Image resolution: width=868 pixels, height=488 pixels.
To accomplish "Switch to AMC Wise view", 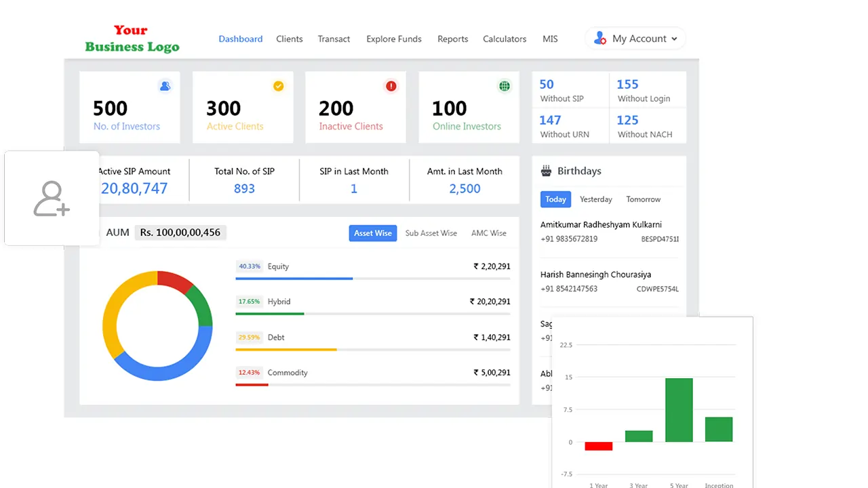I will 489,233.
